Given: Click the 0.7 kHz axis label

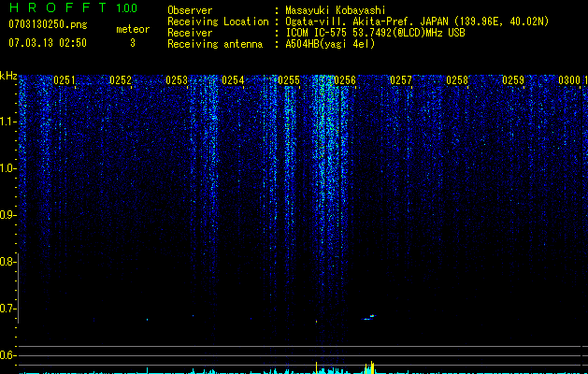Looking at the screenshot, I should pos(8,309).
